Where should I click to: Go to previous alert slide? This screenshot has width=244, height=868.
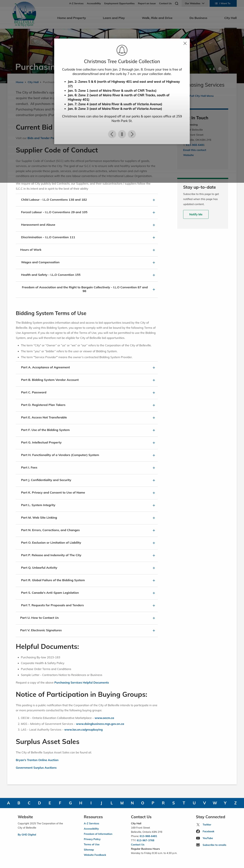coord(112,134)
